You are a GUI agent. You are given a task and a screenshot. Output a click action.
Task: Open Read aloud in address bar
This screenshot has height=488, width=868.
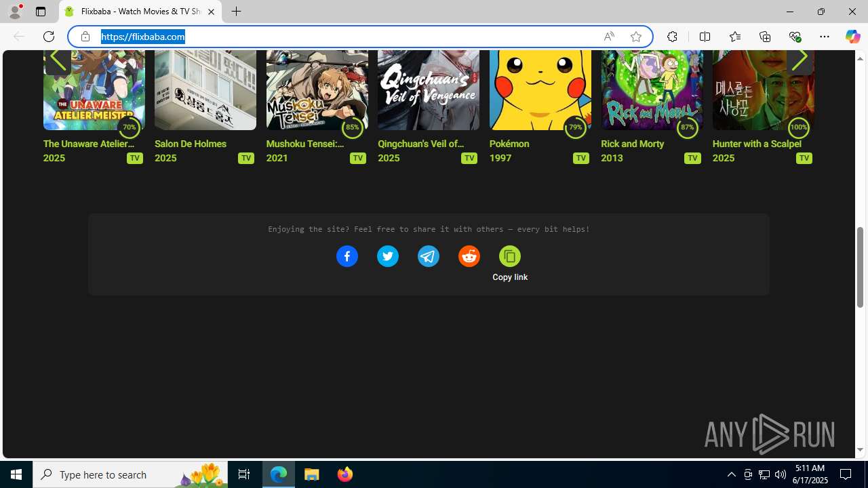(609, 37)
